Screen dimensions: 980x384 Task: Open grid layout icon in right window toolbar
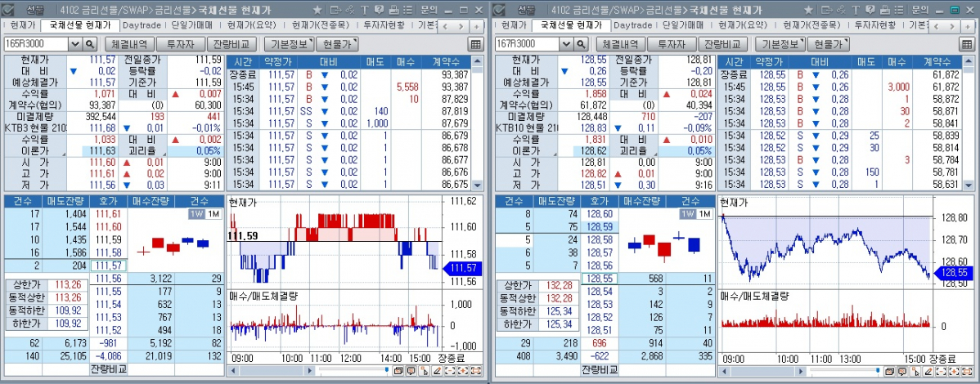967,43
